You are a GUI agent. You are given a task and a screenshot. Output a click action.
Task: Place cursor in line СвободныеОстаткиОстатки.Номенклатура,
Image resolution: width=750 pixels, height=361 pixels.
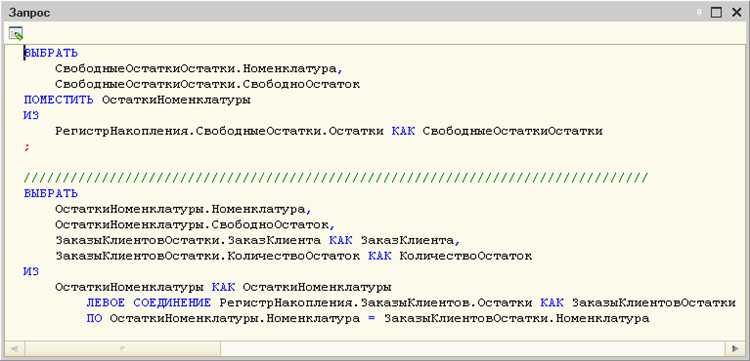pyautogui.click(x=199, y=69)
